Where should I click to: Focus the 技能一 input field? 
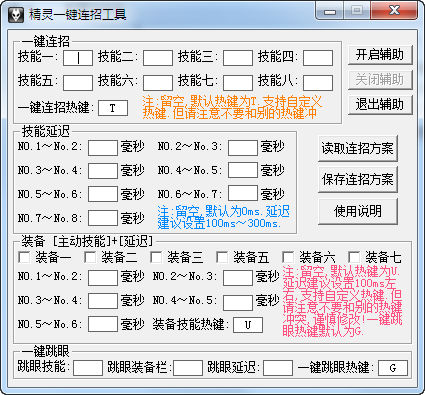click(78, 58)
